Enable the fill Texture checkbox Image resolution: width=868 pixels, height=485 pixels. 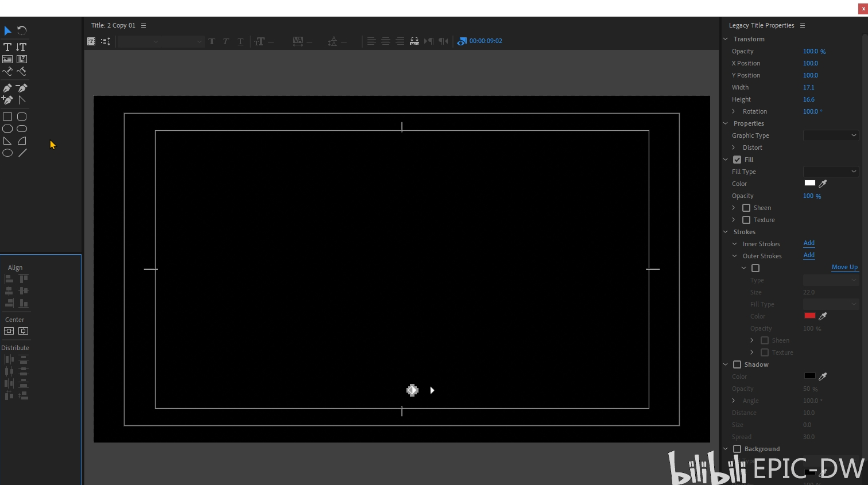[x=746, y=220]
